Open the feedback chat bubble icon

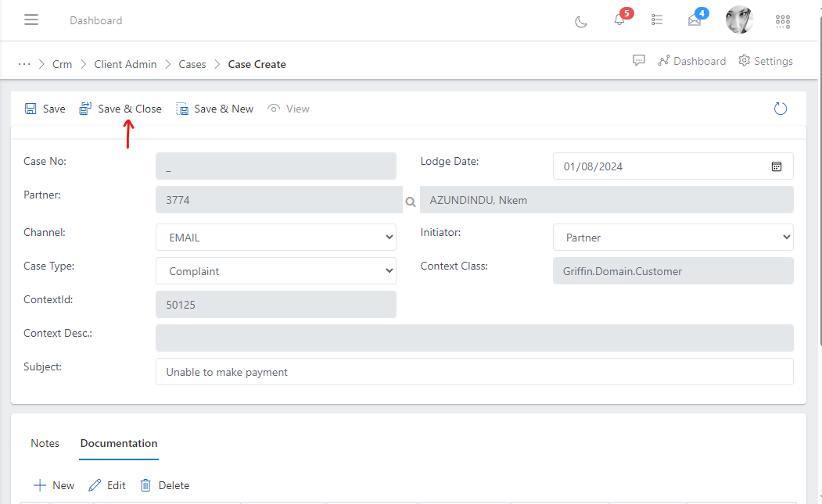tap(639, 60)
